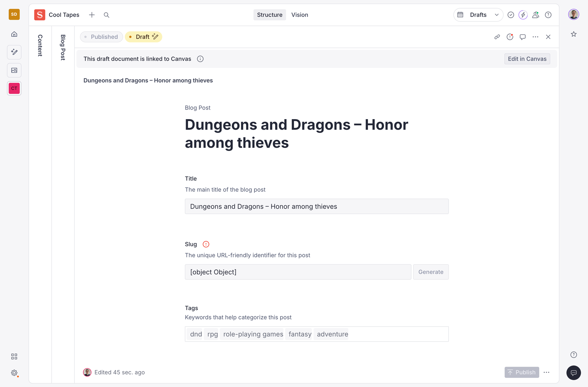The image size is (588, 387).
Task: Click into the Title input field
Action: coord(317,206)
